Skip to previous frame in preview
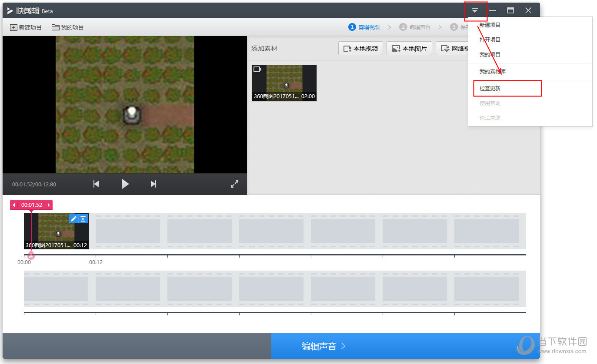Image resolution: width=597 pixels, height=364 pixels. pyautogui.click(x=96, y=184)
